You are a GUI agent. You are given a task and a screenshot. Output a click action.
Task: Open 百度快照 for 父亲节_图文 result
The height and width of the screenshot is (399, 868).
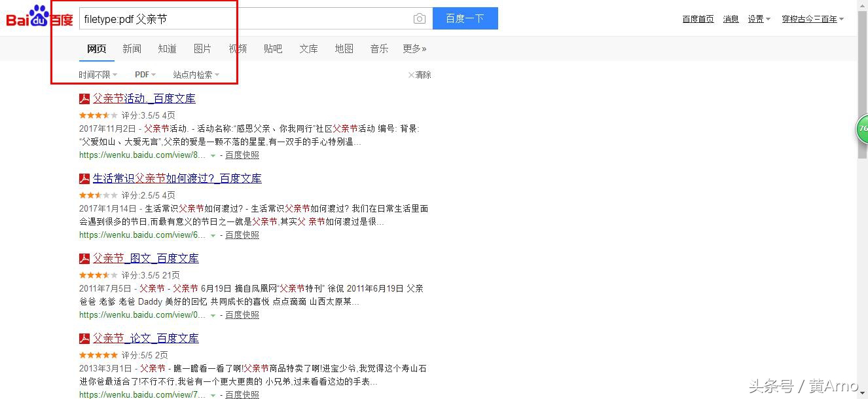[x=242, y=315]
